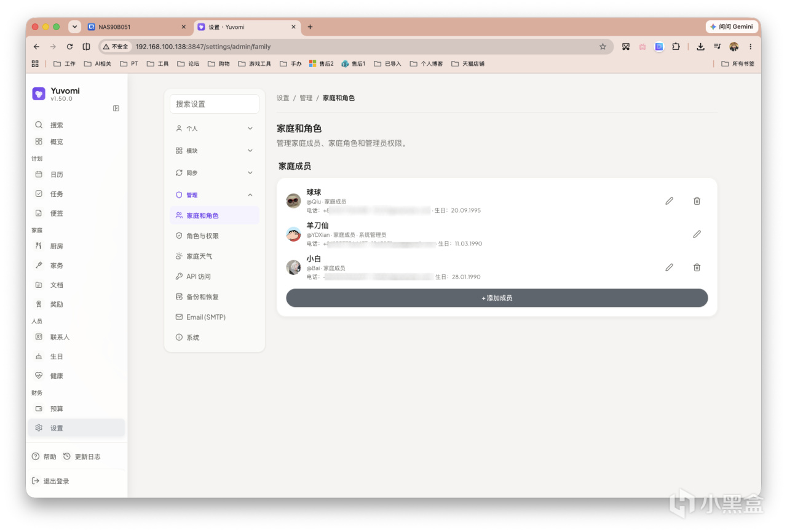
Task: Delete member 小白 with trash icon
Action: 697,267
